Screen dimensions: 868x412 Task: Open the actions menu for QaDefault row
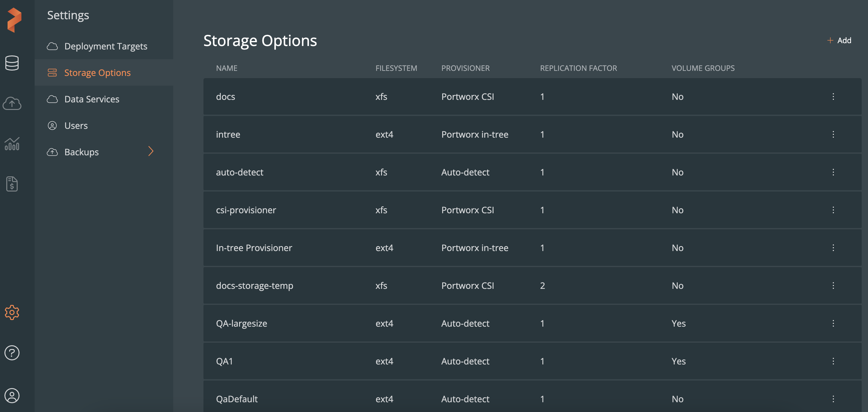click(833, 399)
